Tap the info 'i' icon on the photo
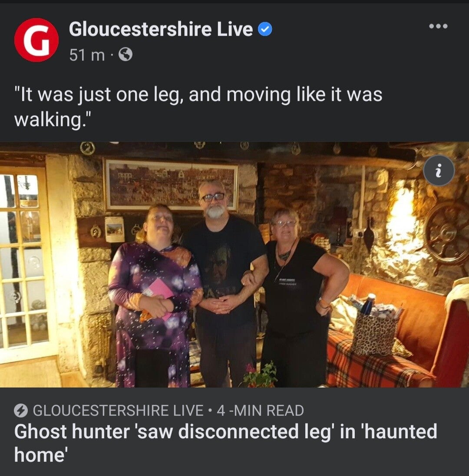Image resolution: width=469 pixels, height=476 pixels. coord(439,170)
